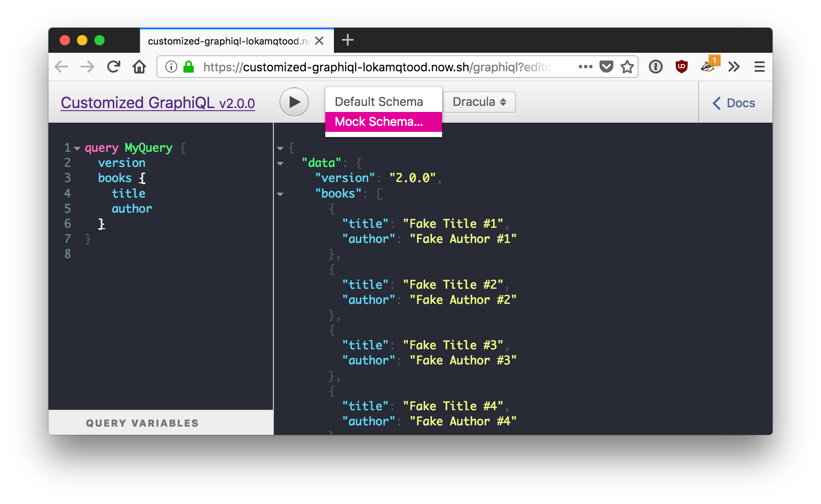This screenshot has width=821, height=504.
Task: Click the title field in query editor
Action: pyautogui.click(x=128, y=193)
